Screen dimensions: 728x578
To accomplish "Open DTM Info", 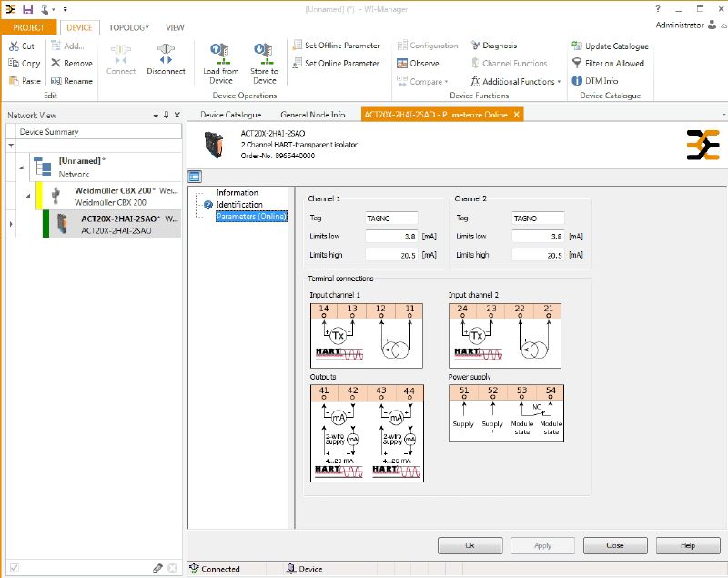I will click(595, 81).
